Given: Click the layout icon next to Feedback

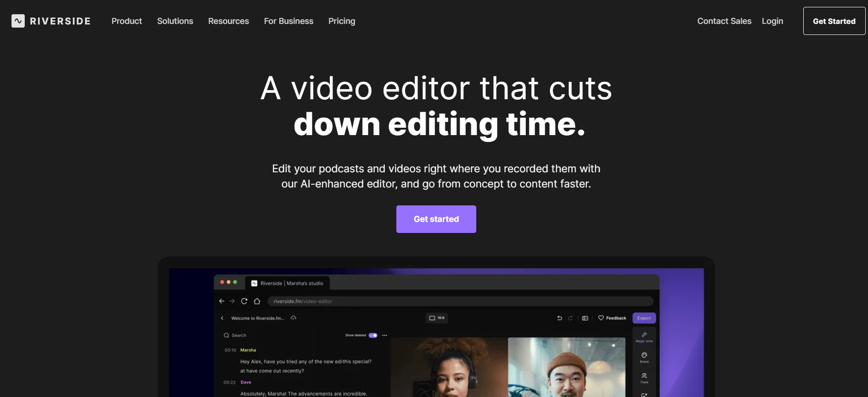Looking at the screenshot, I should pyautogui.click(x=585, y=318).
